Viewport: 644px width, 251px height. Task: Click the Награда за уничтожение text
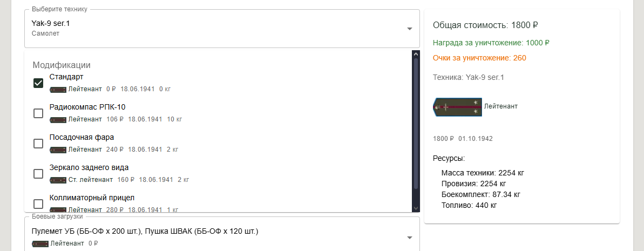coord(491,43)
